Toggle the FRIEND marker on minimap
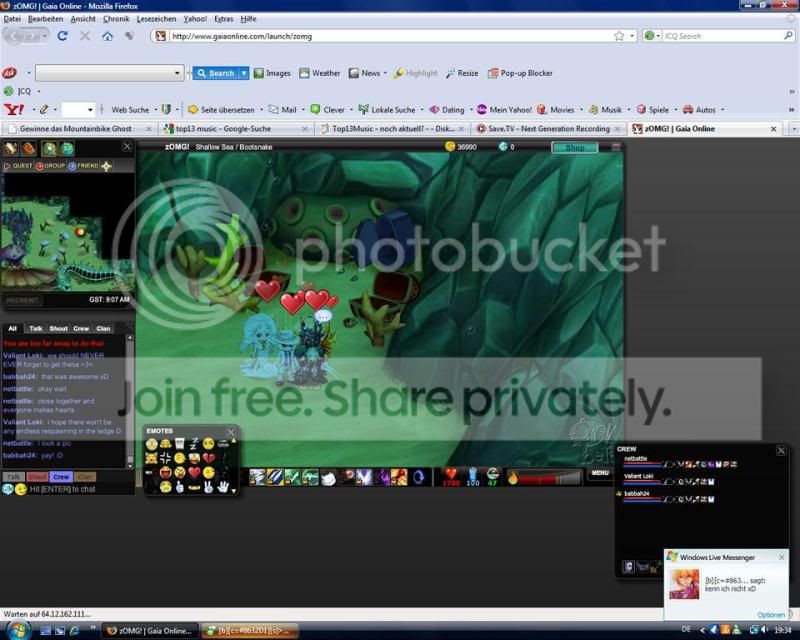The image size is (800, 640). (83, 166)
